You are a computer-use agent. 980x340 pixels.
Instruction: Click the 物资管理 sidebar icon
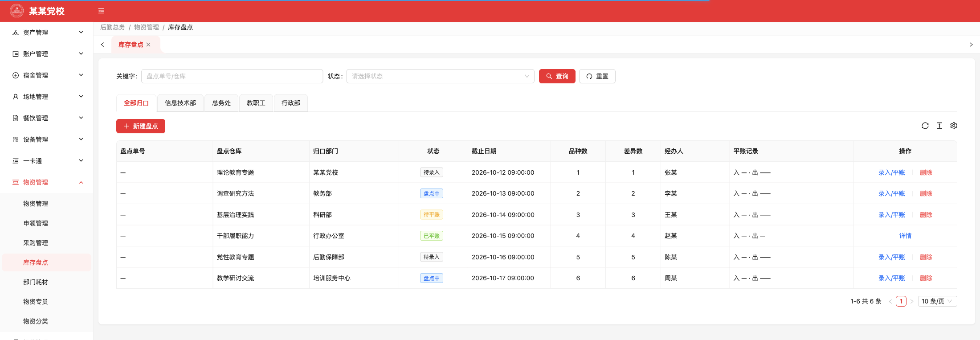click(16, 182)
